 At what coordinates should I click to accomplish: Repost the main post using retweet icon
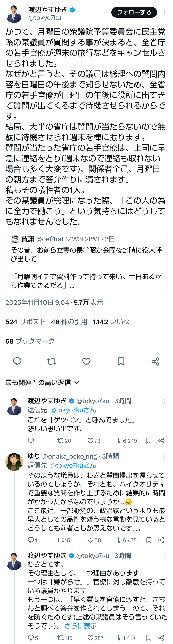click(52, 361)
